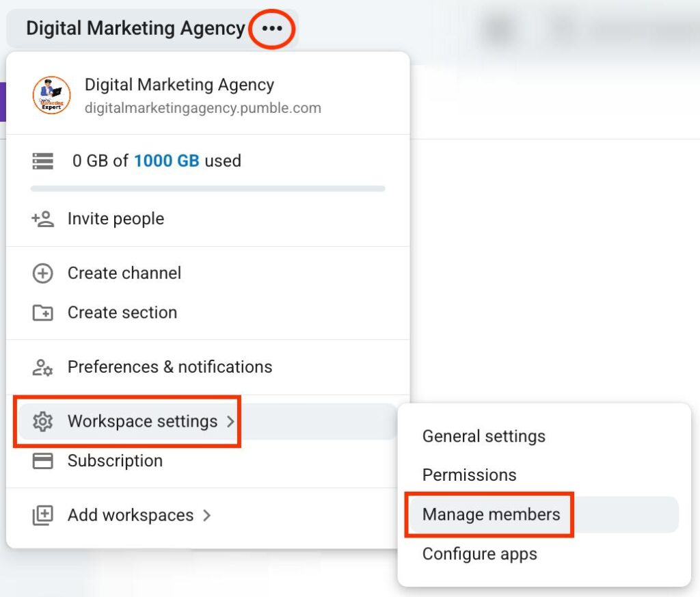Choose Create channel

[208, 274]
